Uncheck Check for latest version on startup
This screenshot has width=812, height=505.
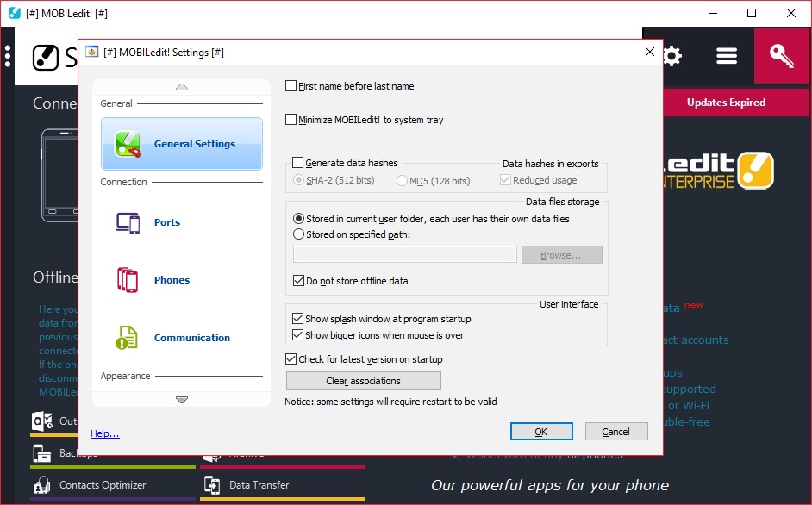[291, 359]
